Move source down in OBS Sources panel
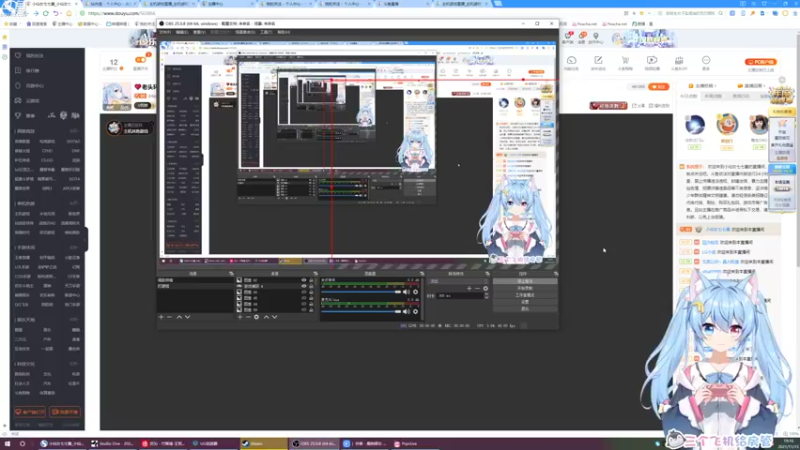This screenshot has height=450, width=800. 274,317
